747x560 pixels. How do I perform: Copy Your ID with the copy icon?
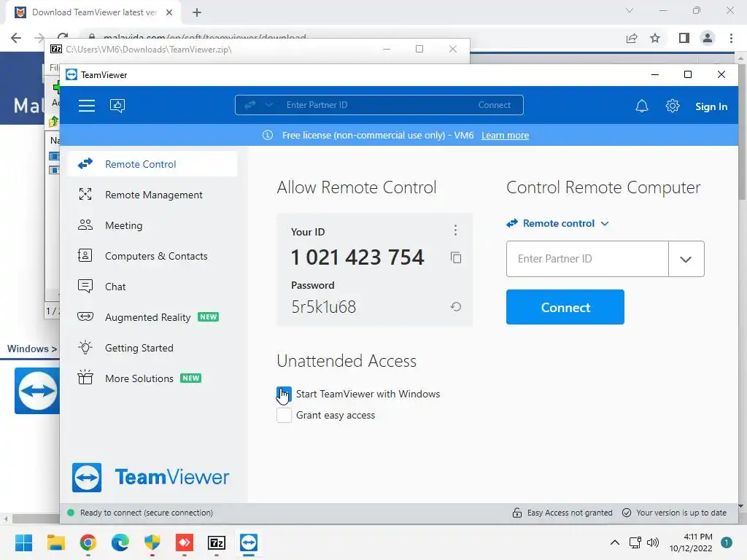456,257
